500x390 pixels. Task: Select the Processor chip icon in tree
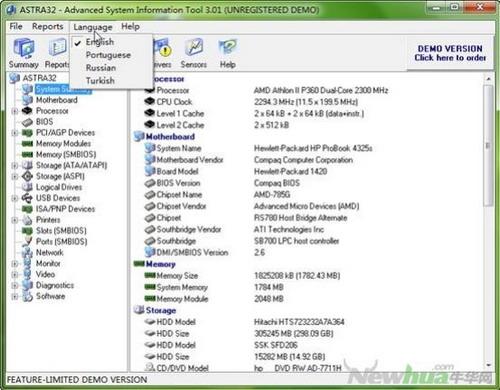pyautogui.click(x=27, y=111)
